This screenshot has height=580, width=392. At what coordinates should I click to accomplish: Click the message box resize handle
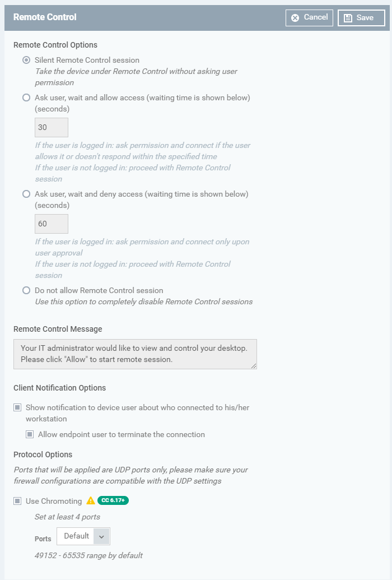tap(254, 365)
